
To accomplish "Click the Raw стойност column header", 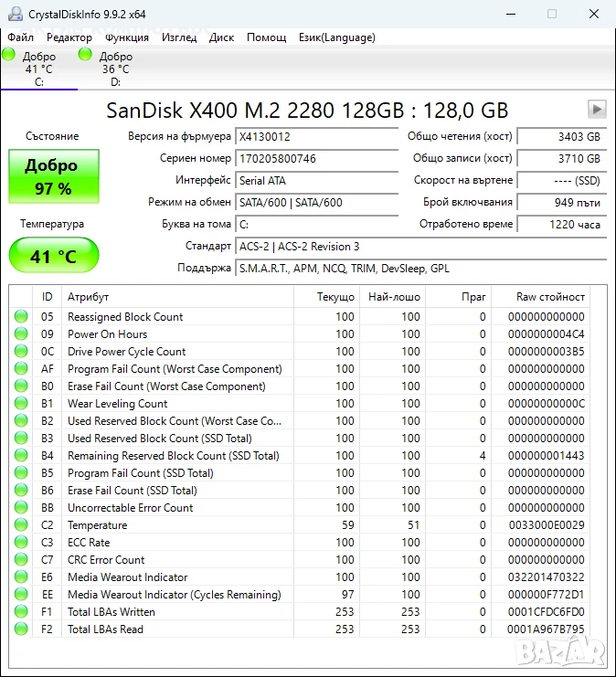I will (541, 297).
